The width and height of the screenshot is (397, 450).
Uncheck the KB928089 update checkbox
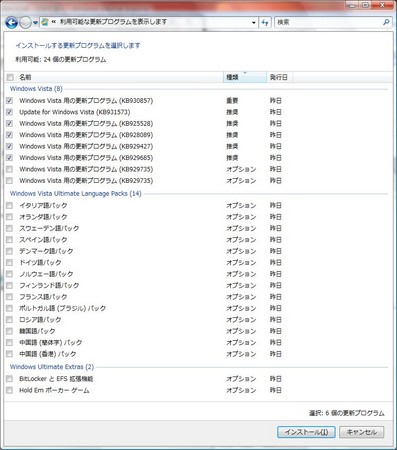[x=9, y=135]
